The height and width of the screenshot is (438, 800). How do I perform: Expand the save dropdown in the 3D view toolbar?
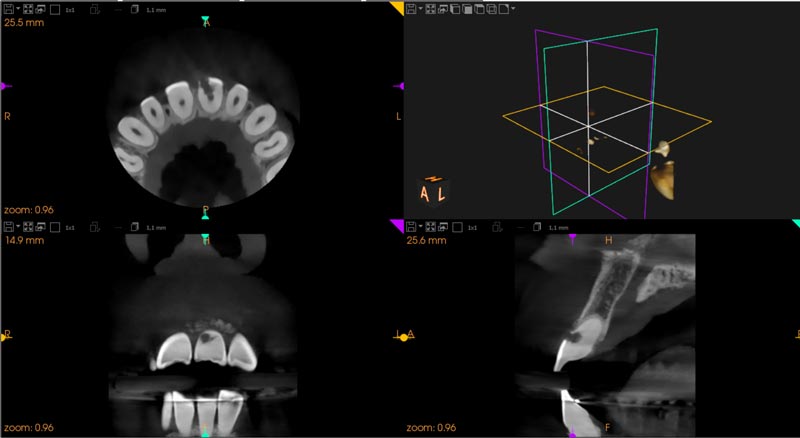420,8
